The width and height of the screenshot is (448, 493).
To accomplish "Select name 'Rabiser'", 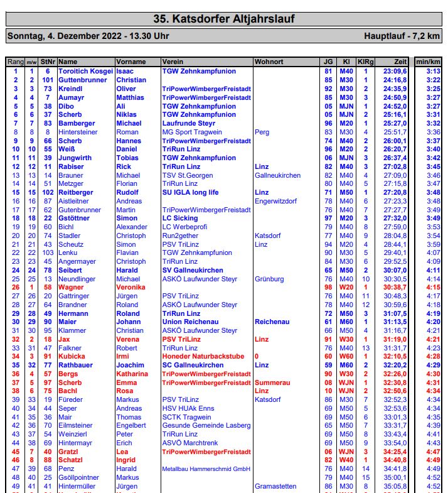I will [71, 167].
